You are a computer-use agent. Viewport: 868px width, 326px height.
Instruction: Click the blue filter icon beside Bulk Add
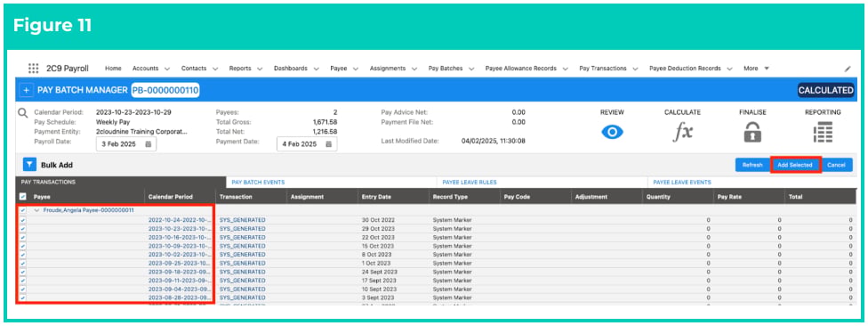(29, 165)
